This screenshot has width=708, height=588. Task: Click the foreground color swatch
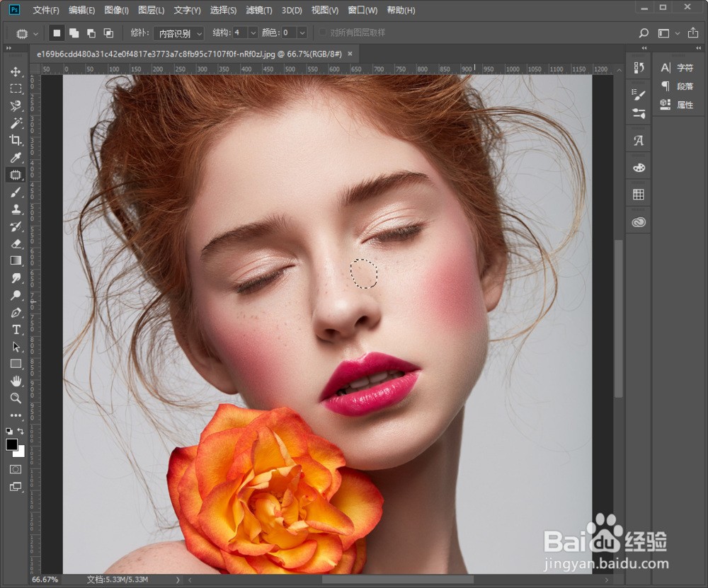point(12,444)
